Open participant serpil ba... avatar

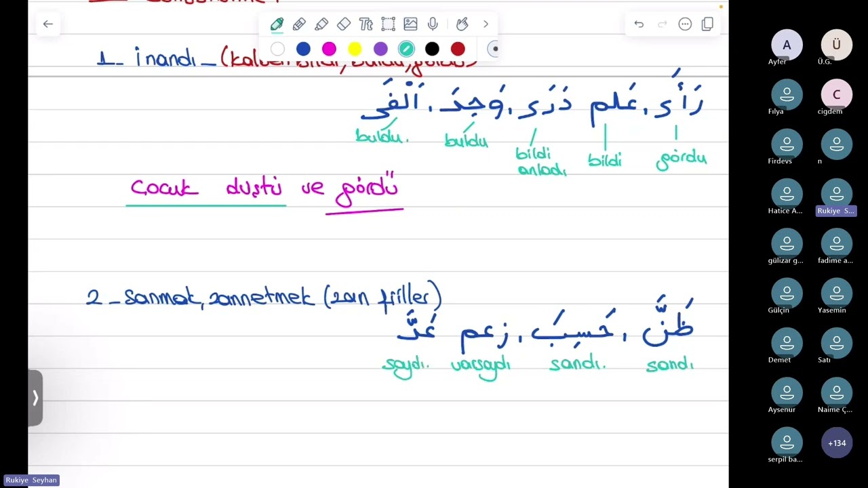tap(787, 443)
